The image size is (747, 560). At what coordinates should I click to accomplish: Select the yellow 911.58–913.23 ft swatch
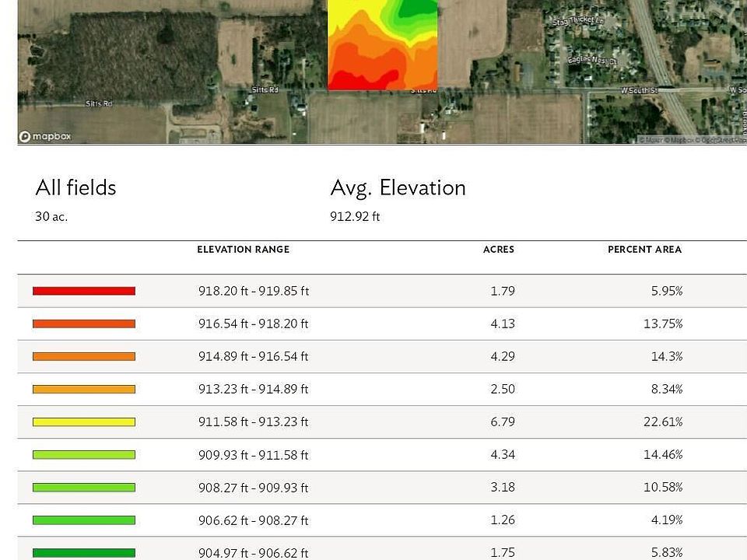coord(84,422)
